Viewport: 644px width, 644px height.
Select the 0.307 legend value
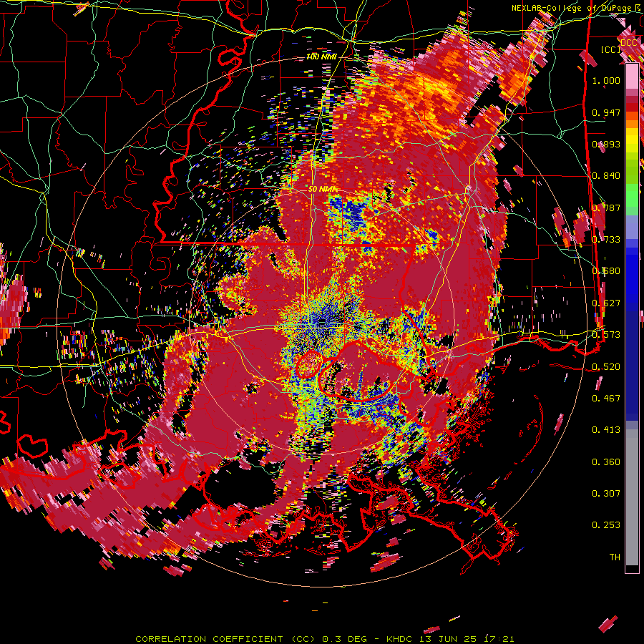606,494
